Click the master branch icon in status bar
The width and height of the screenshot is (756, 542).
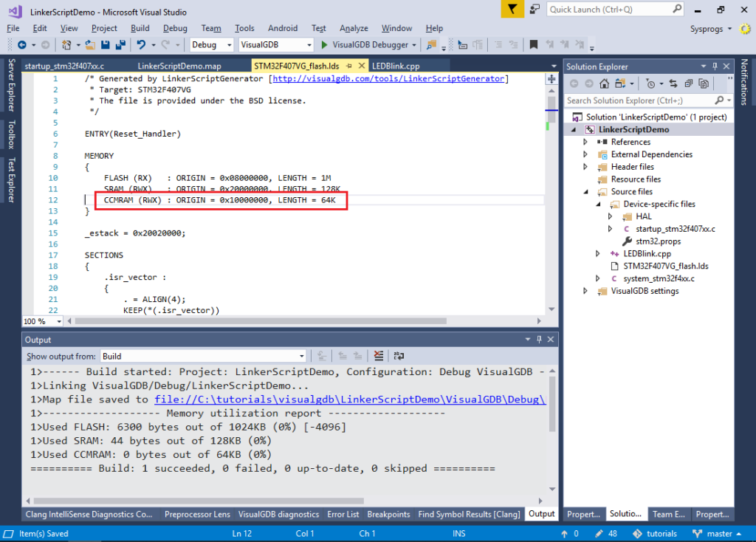tap(698, 533)
